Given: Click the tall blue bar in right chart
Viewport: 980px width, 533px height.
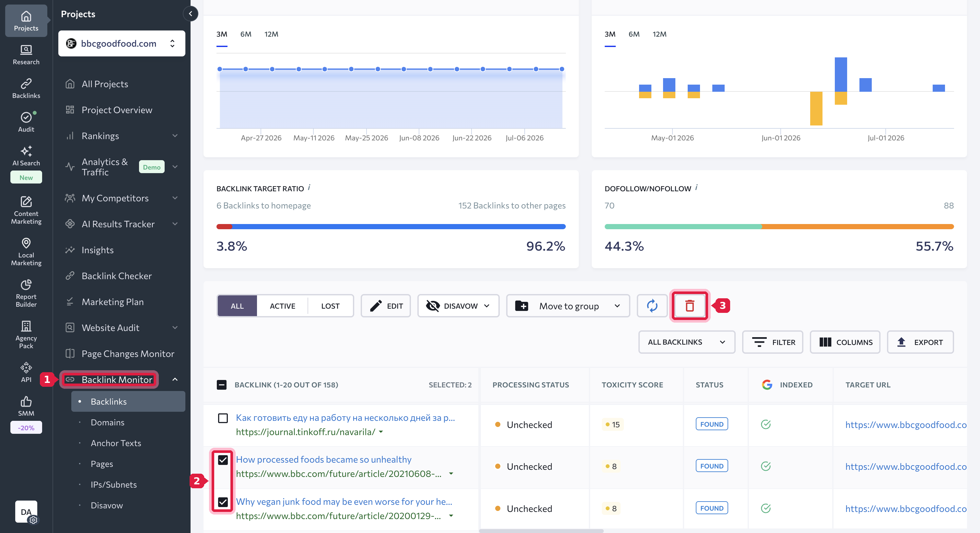Looking at the screenshot, I should pos(840,74).
